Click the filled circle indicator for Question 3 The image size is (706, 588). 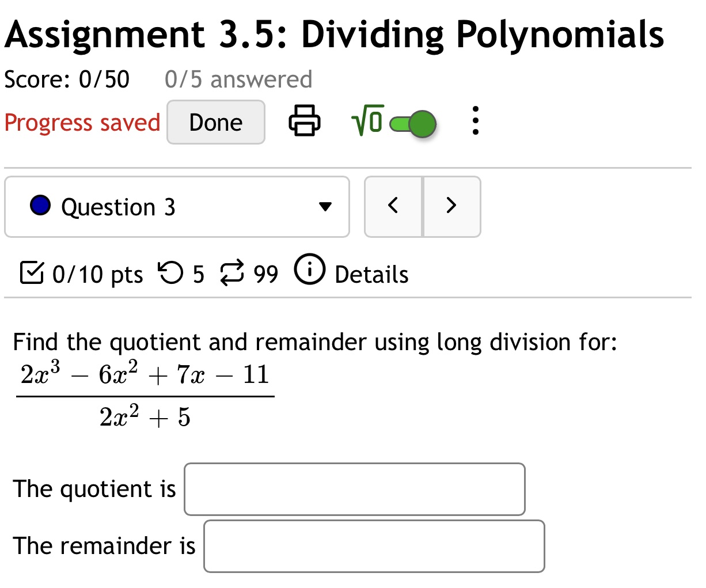point(39,205)
